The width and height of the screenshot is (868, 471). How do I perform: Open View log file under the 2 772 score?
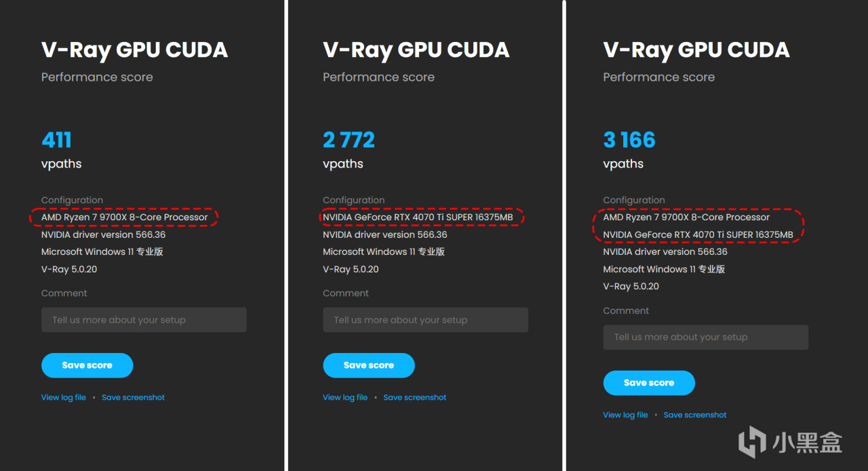pyautogui.click(x=345, y=398)
